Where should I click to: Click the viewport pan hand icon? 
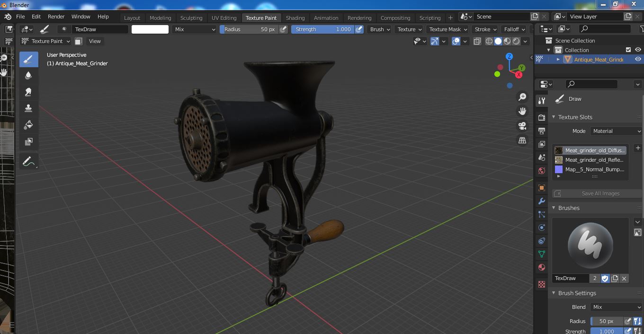click(x=522, y=111)
